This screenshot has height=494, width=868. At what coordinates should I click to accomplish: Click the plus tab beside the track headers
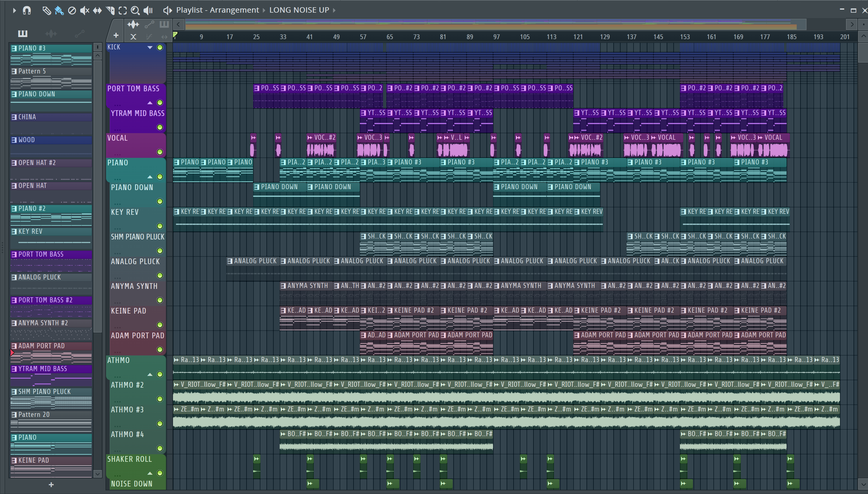116,35
